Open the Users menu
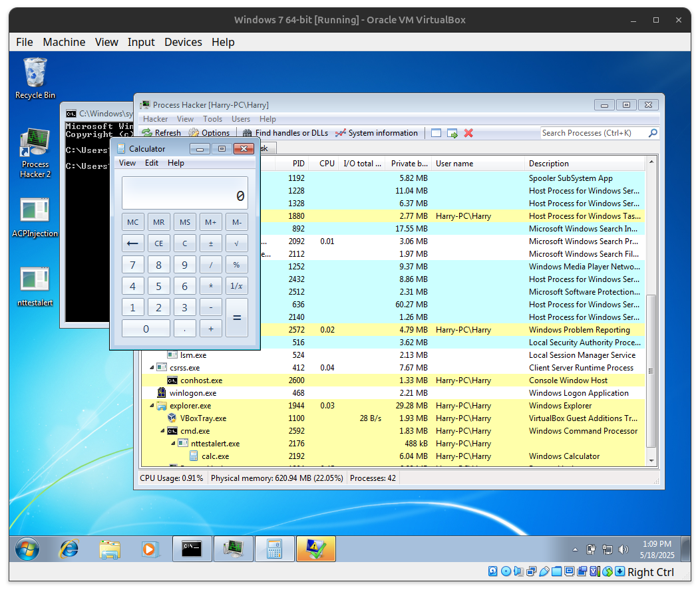Screen dimensions: 700x592 click(x=241, y=119)
